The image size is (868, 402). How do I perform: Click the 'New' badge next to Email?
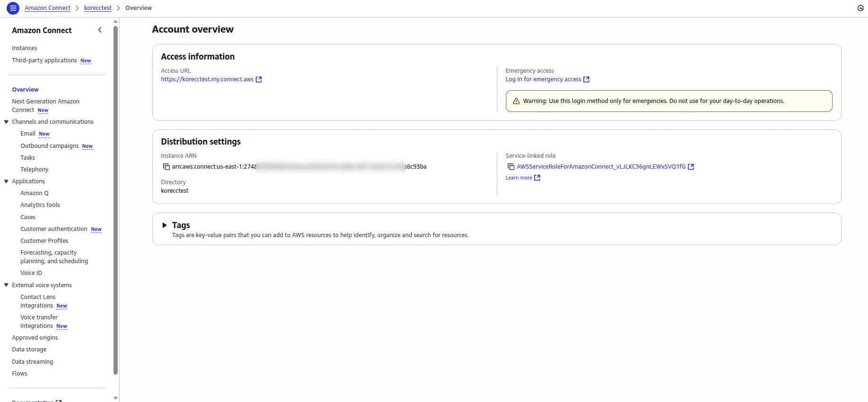pyautogui.click(x=44, y=134)
